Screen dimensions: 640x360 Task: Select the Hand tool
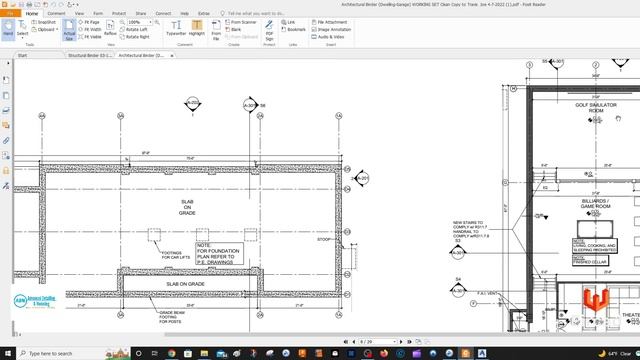click(8, 29)
